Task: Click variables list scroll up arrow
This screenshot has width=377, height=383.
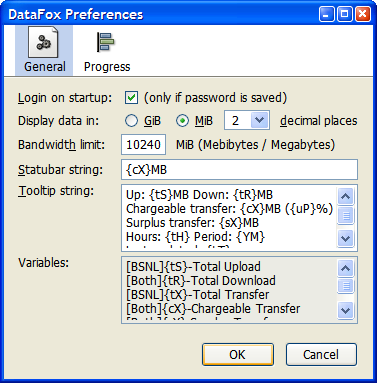Action: [346, 268]
